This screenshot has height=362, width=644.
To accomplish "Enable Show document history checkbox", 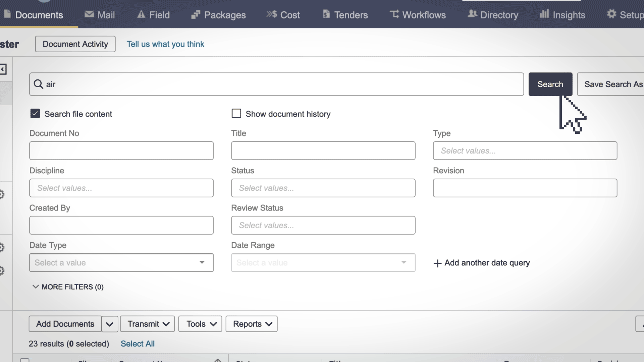I will pos(236,114).
